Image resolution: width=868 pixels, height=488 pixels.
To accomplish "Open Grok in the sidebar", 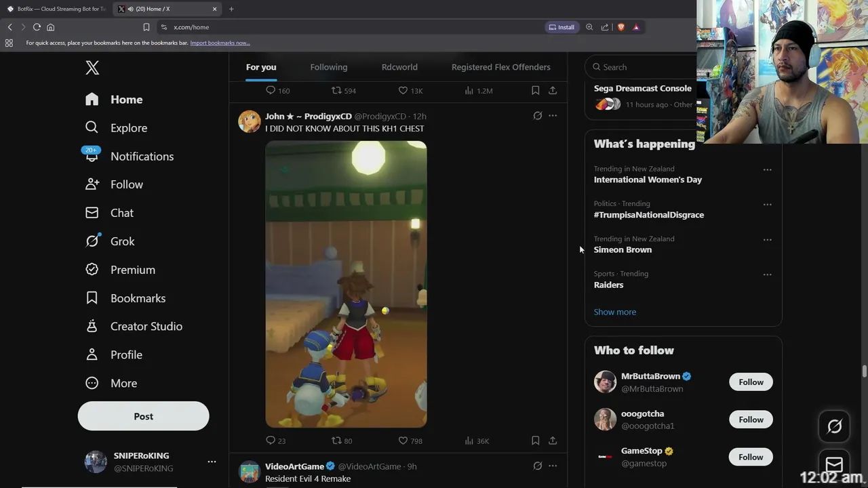I will point(110,241).
